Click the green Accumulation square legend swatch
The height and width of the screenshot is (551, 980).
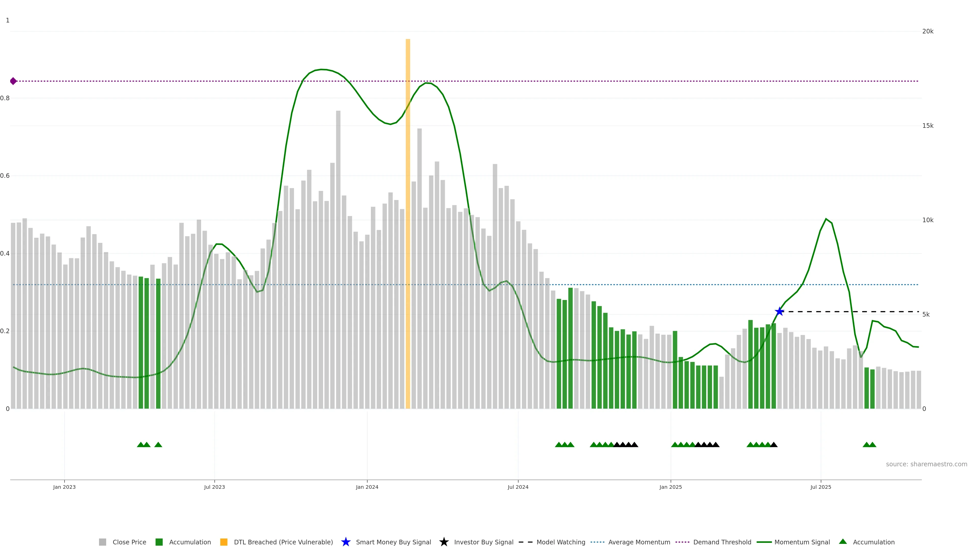tap(159, 542)
